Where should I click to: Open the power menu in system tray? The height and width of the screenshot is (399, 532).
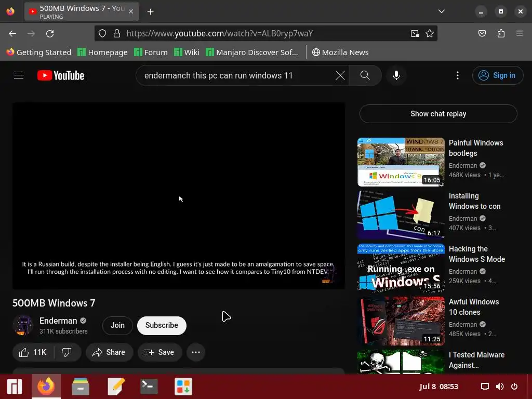pos(514,387)
